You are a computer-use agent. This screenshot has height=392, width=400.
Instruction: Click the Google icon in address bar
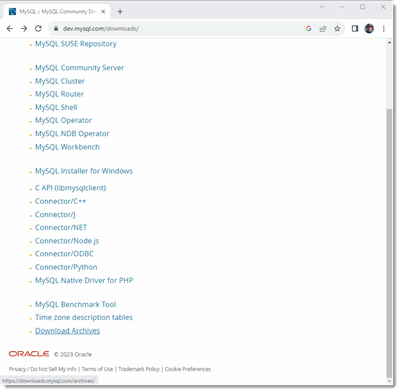pyautogui.click(x=309, y=29)
